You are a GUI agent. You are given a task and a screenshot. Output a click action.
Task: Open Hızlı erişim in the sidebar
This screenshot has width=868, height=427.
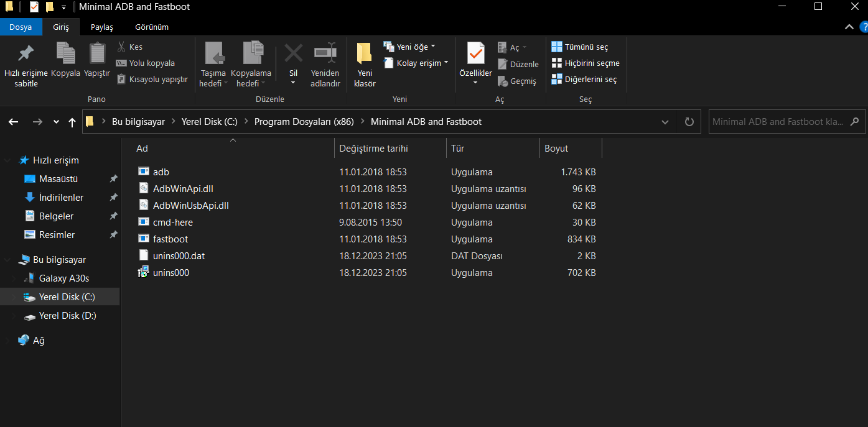point(56,160)
